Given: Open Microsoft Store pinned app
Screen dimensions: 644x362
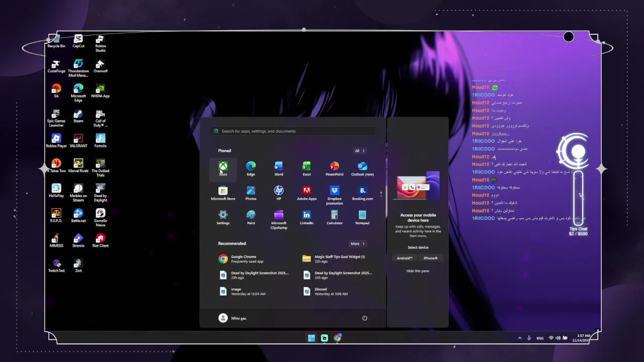Looking at the screenshot, I should pyautogui.click(x=223, y=193).
